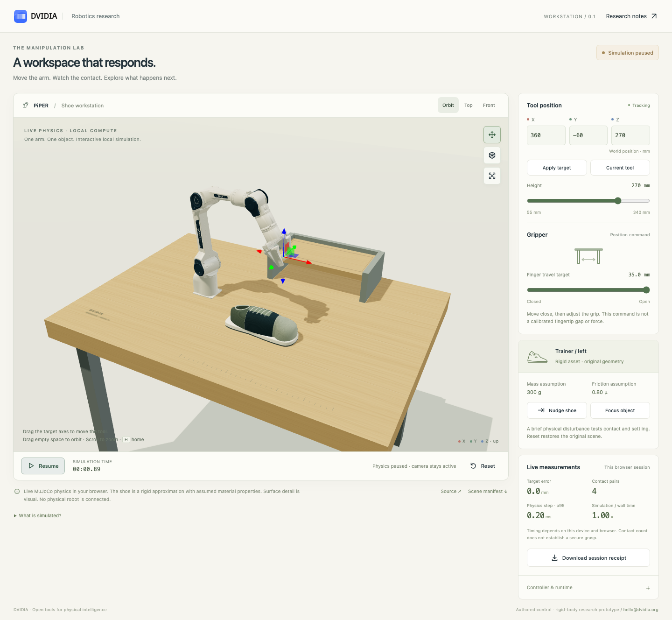Click the 'Shoe workstation' breadcrumb
The width and height of the screenshot is (672, 620).
coord(83,106)
